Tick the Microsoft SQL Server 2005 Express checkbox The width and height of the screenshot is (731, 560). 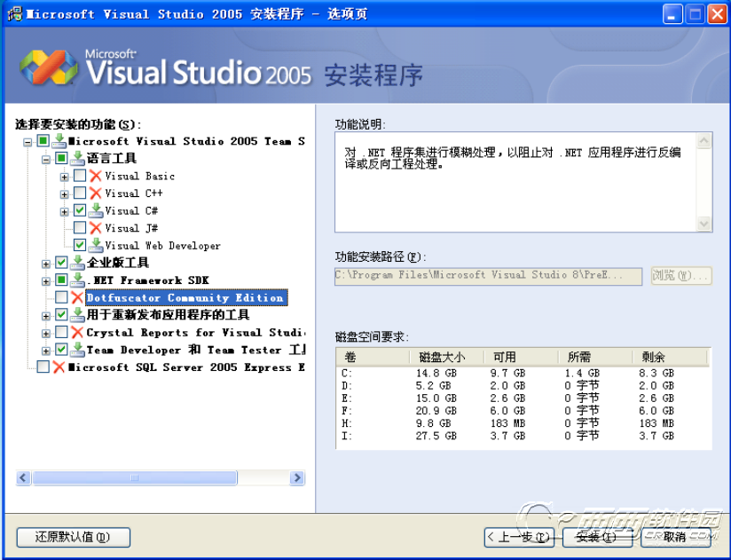[43, 367]
